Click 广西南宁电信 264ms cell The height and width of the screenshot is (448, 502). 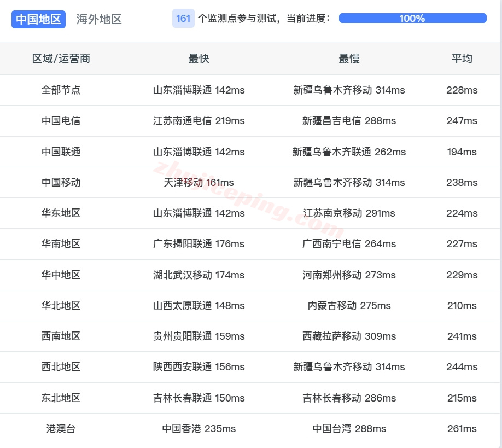(349, 244)
